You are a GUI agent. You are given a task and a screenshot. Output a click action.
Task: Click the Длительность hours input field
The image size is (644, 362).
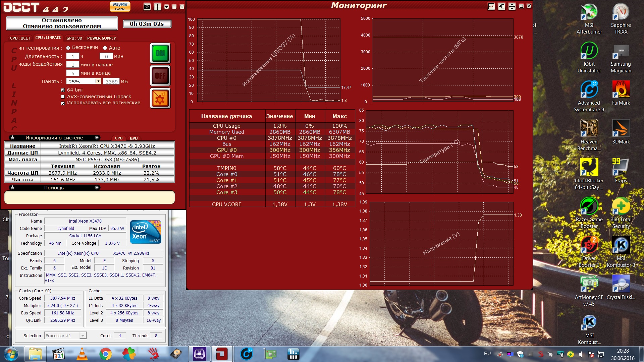(x=72, y=56)
